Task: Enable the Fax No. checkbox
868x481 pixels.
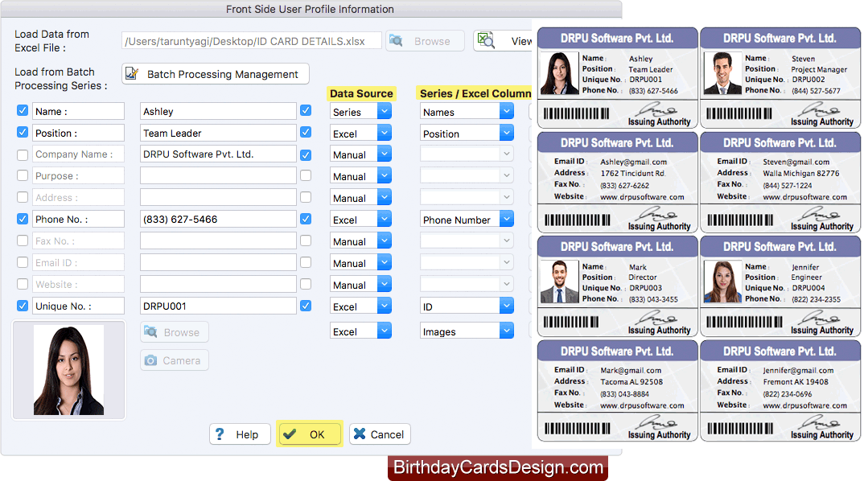Action: point(23,240)
